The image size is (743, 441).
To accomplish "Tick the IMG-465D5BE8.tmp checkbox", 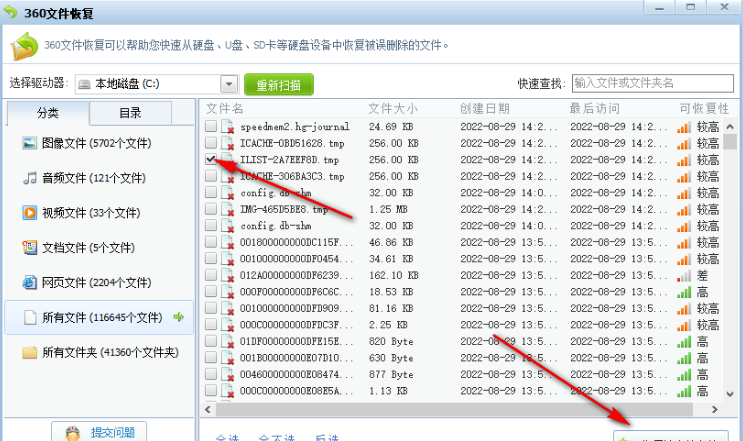I will (210, 209).
